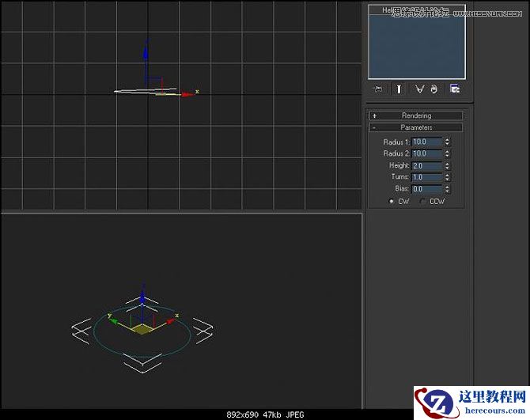Click the Radius 1 value field

coord(427,142)
